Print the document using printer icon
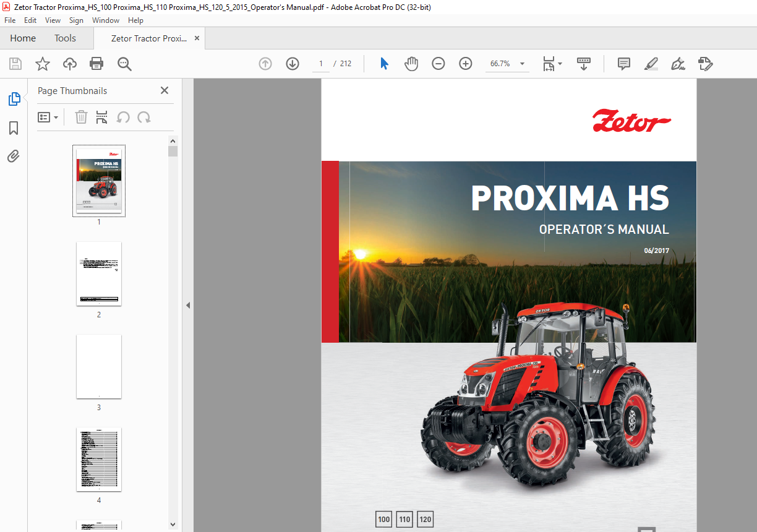 [x=96, y=64]
